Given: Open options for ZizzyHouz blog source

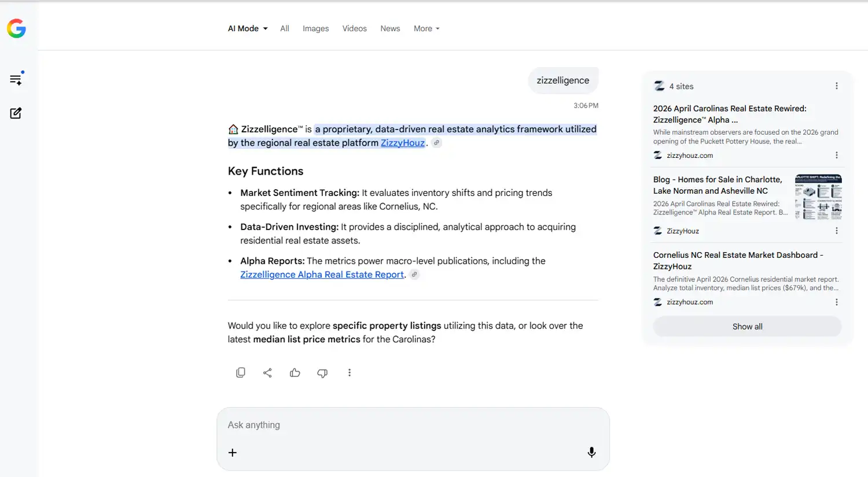Looking at the screenshot, I should pos(836,231).
